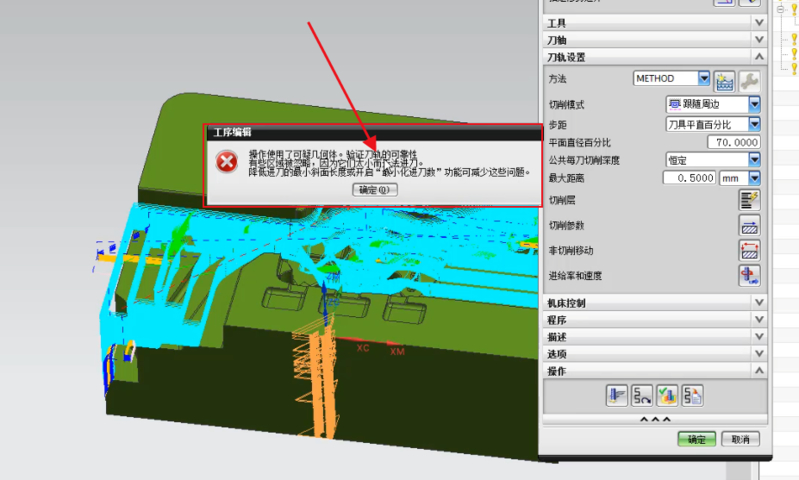Click the XC axis label in viewport

pos(363,348)
